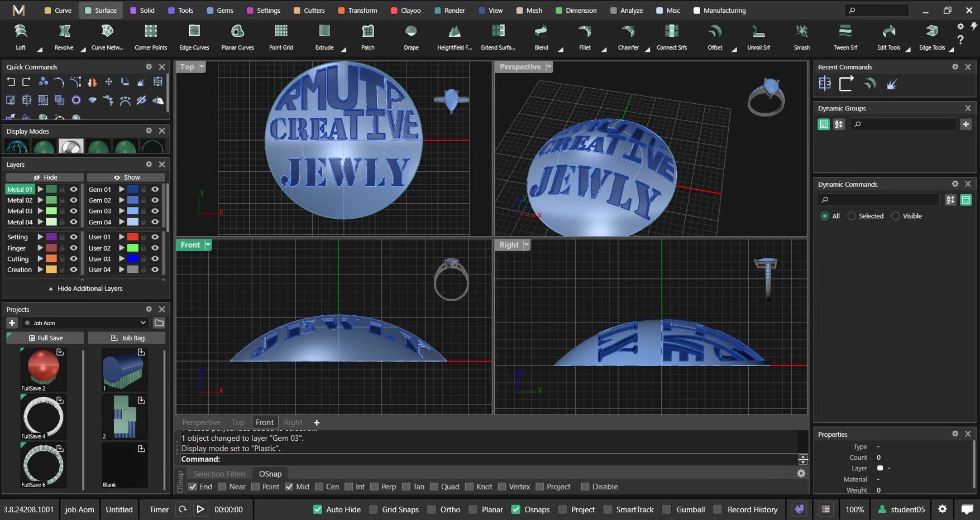Switch to the Gems menu tab

[220, 10]
